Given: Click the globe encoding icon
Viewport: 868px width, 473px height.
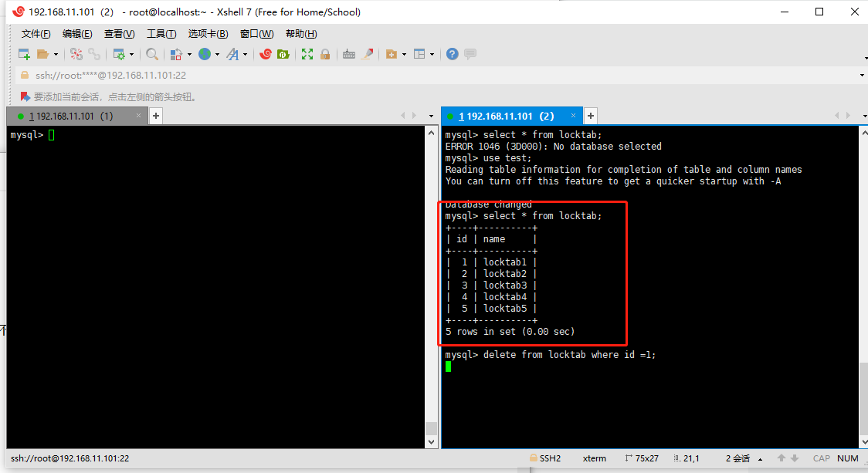Looking at the screenshot, I should coord(205,54).
